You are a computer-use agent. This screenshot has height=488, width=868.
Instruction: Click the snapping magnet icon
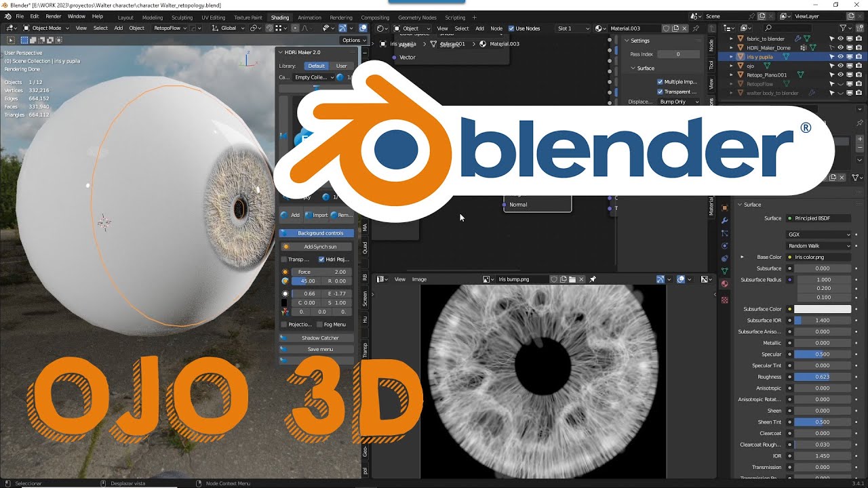pos(269,28)
